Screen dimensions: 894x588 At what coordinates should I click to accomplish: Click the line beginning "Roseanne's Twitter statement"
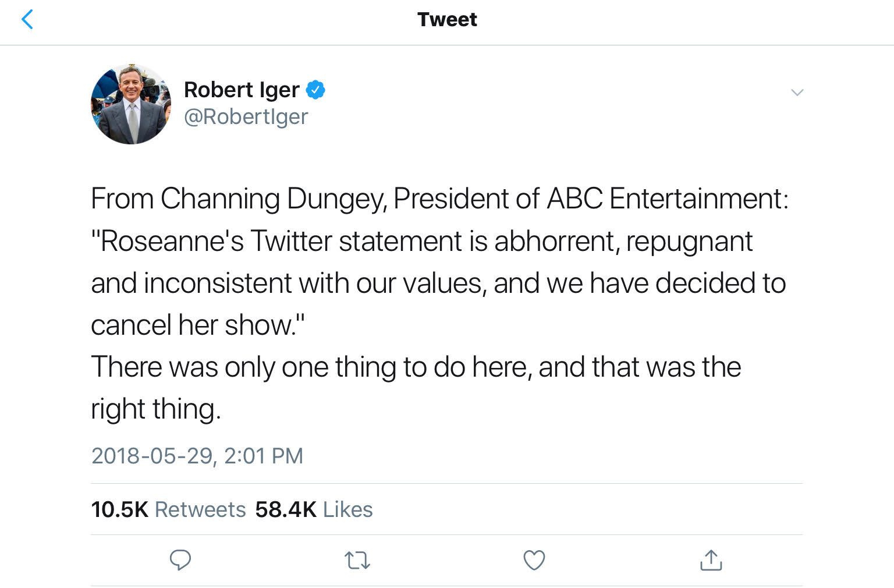click(x=422, y=242)
